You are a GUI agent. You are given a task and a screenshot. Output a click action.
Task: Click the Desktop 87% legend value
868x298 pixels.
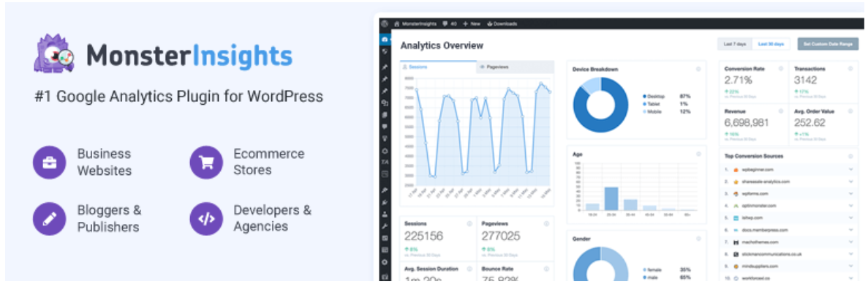point(685,97)
